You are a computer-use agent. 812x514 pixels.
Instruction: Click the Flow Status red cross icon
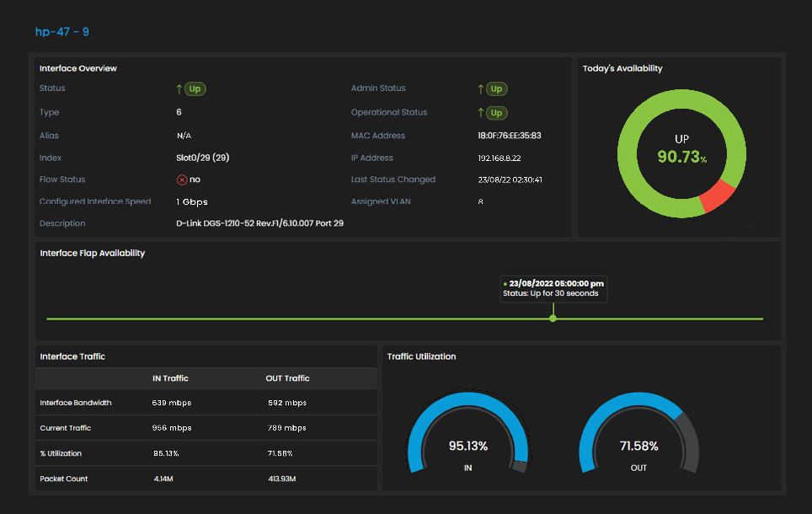[x=182, y=179]
